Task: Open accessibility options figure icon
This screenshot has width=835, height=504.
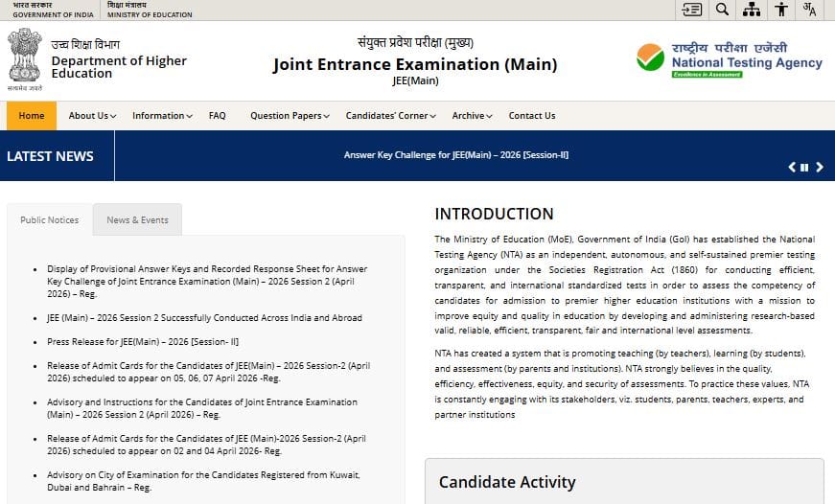Action: pyautogui.click(x=781, y=10)
